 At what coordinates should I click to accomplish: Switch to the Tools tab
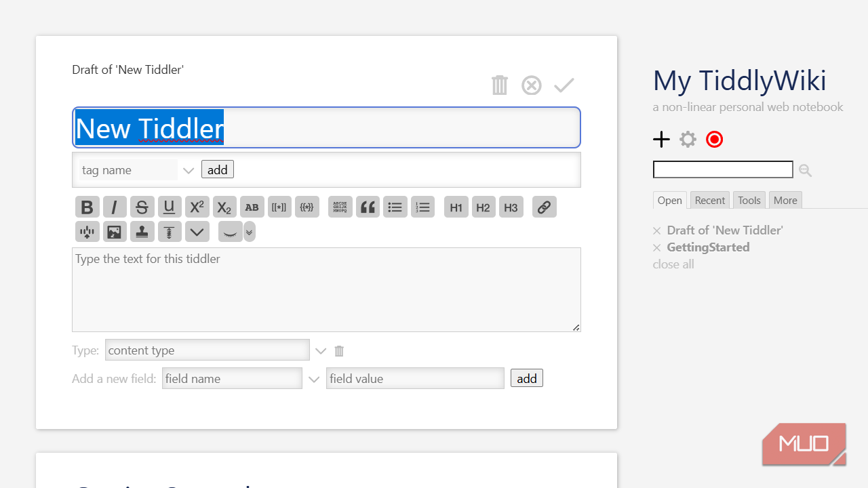click(x=749, y=200)
